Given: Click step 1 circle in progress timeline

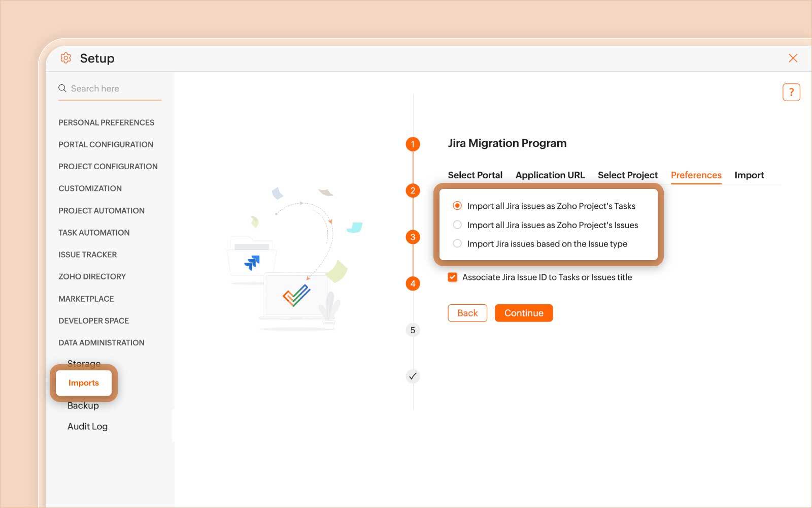Looking at the screenshot, I should tap(413, 144).
